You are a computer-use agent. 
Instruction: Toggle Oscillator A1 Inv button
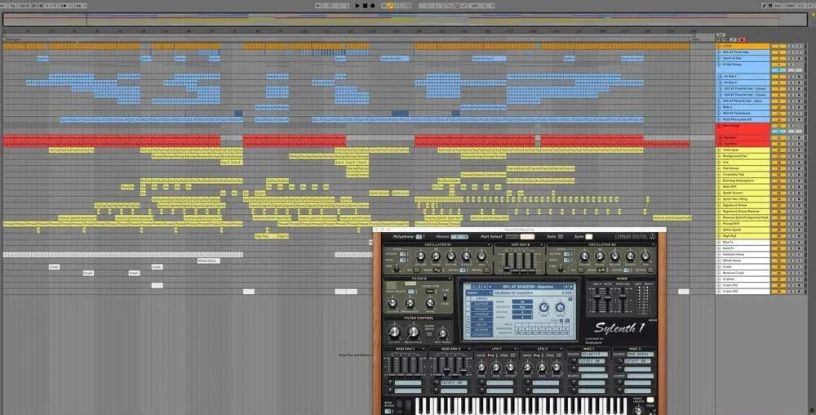click(416, 270)
